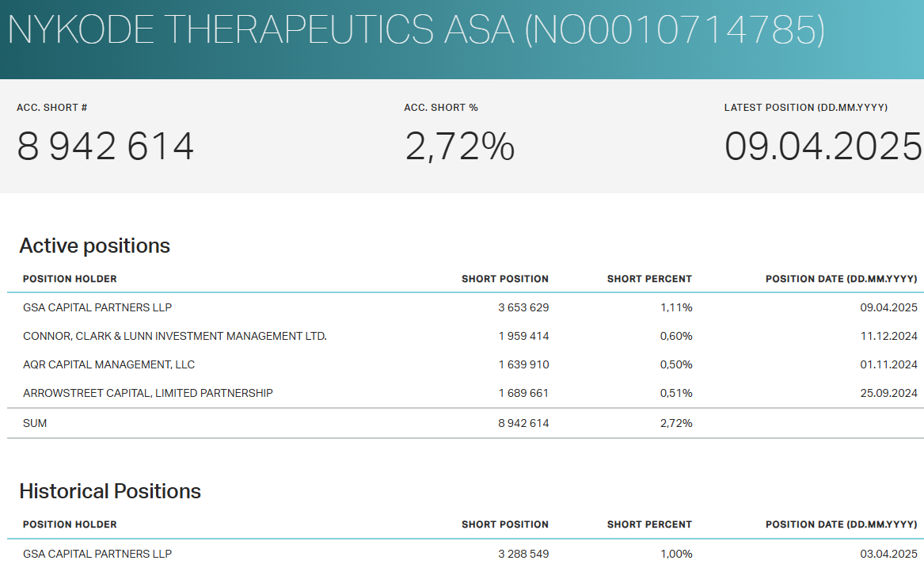Select CONNOR, CLARK & LUNN INVESTMENT MANAGEMENT LTD.
924x568 pixels.
click(x=174, y=336)
